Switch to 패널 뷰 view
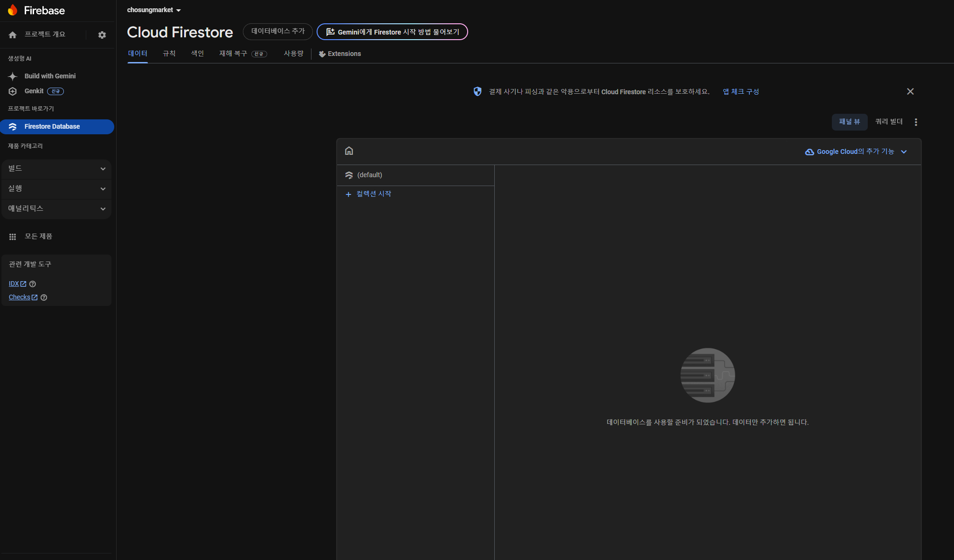This screenshot has height=560, width=954. pos(849,122)
